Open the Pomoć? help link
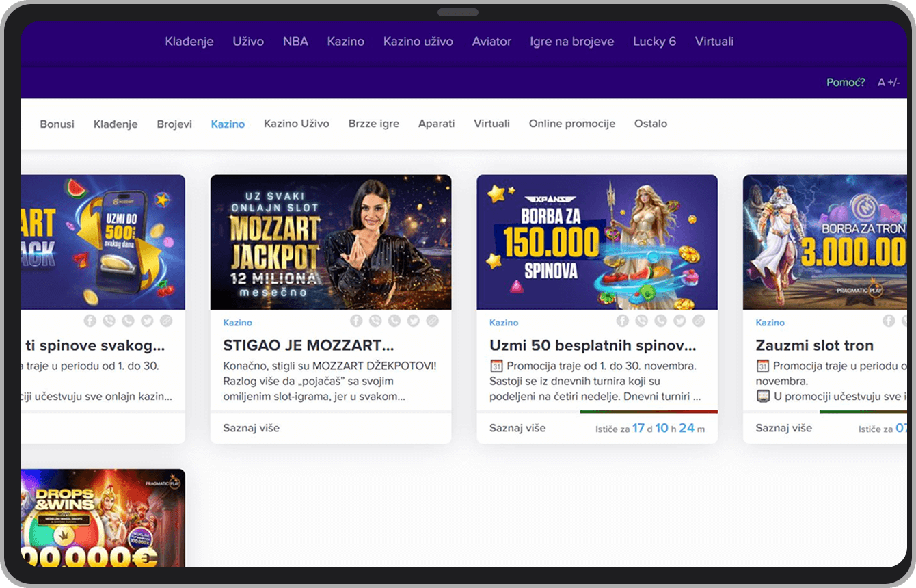Screen dimensions: 916x588 tap(846, 82)
